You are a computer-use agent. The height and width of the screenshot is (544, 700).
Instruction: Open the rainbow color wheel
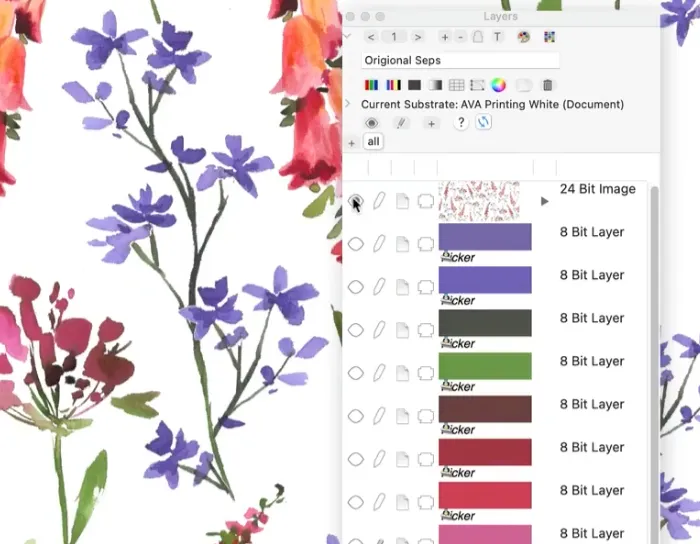pos(498,85)
